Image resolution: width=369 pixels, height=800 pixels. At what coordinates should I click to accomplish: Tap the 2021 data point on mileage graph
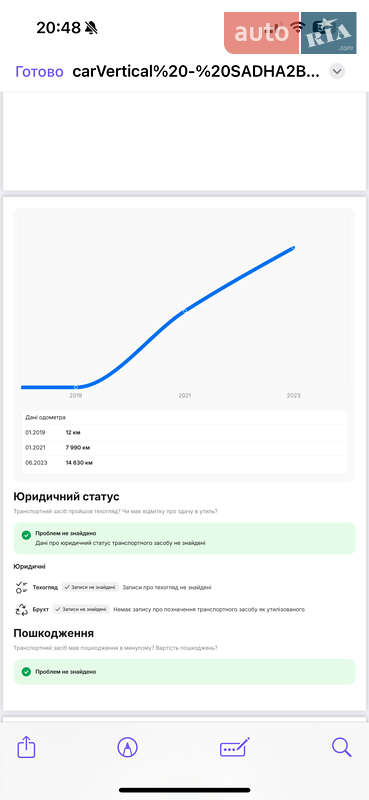click(x=185, y=311)
